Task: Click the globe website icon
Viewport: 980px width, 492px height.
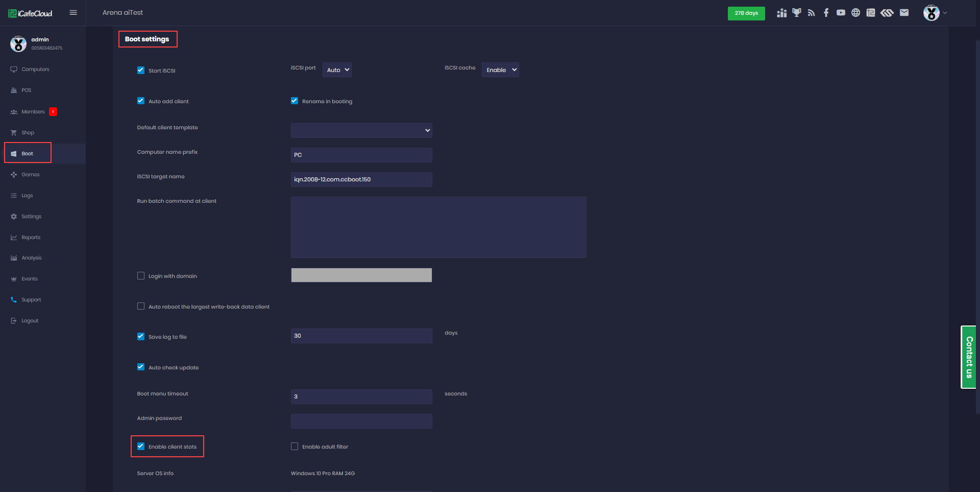Action: click(856, 13)
